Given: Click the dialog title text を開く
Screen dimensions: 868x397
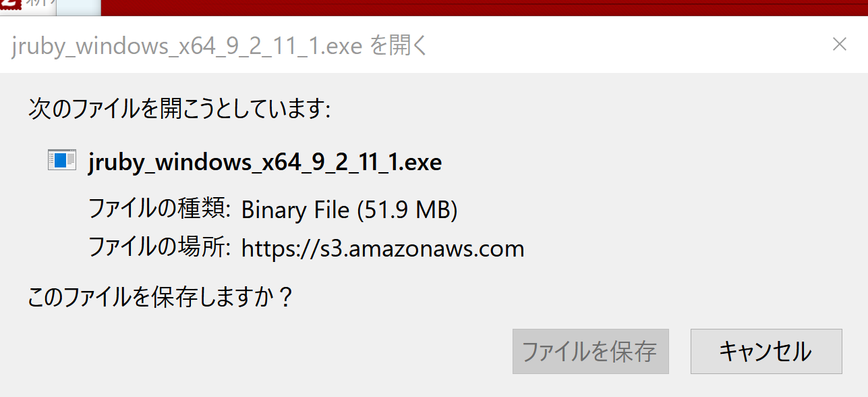Looking at the screenshot, I should point(399,45).
